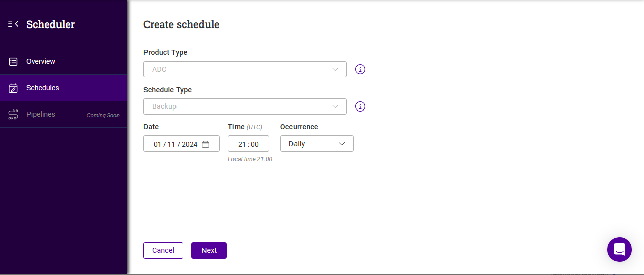Click the Create schedule heading

(x=182, y=24)
